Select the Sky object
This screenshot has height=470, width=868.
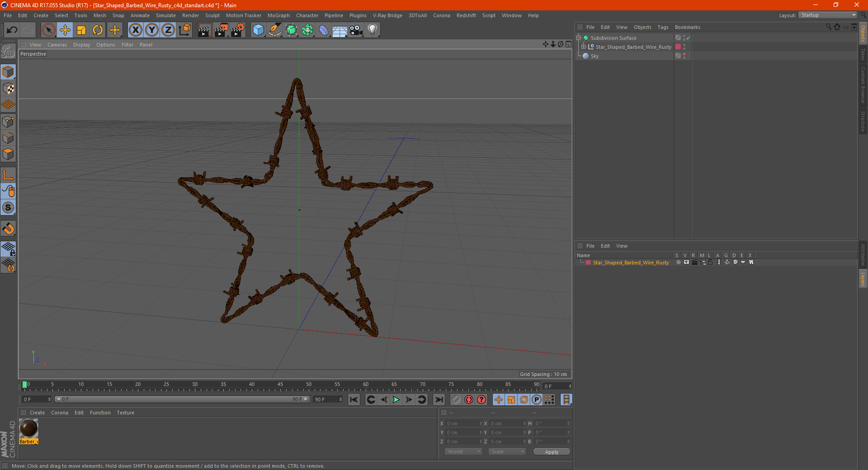594,56
